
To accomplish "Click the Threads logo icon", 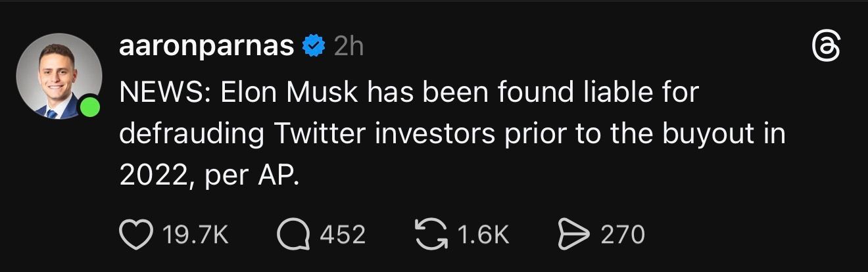I will point(826,48).
